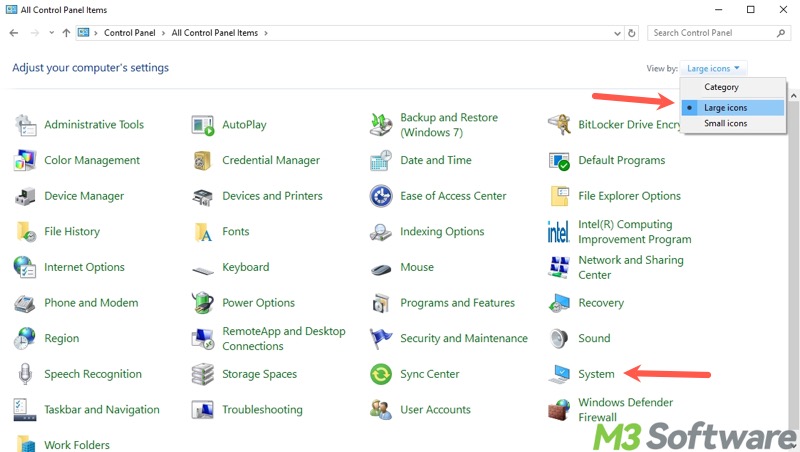Click the Sound speaker icon
Screen dimensions: 800x452
[x=559, y=339]
